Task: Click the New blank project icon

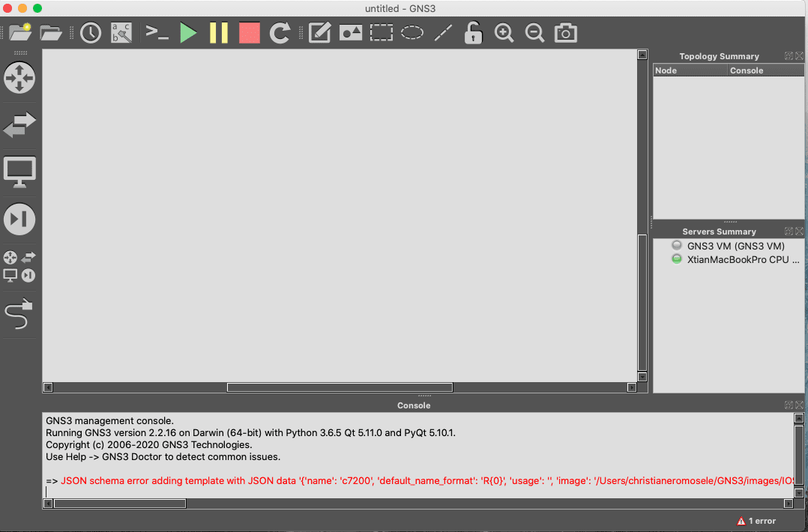Action: click(x=20, y=32)
